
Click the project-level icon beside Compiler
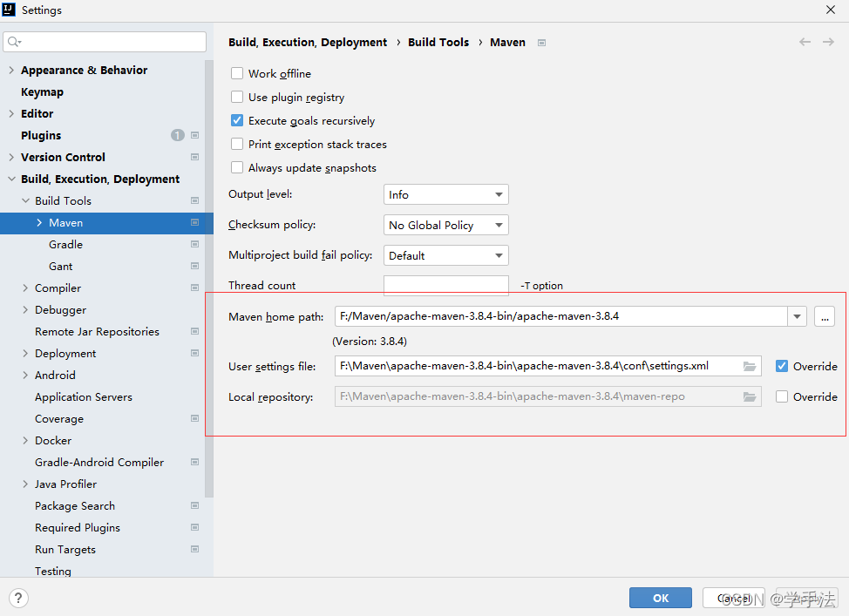coord(195,288)
